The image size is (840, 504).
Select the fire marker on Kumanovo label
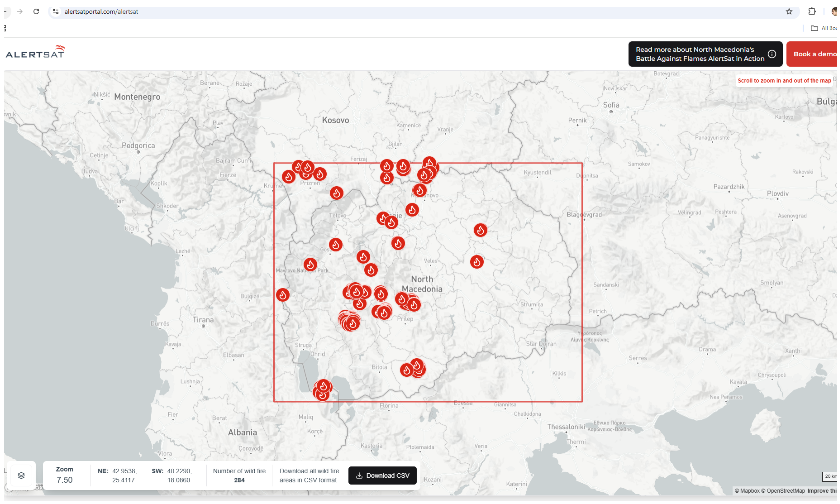tap(420, 190)
